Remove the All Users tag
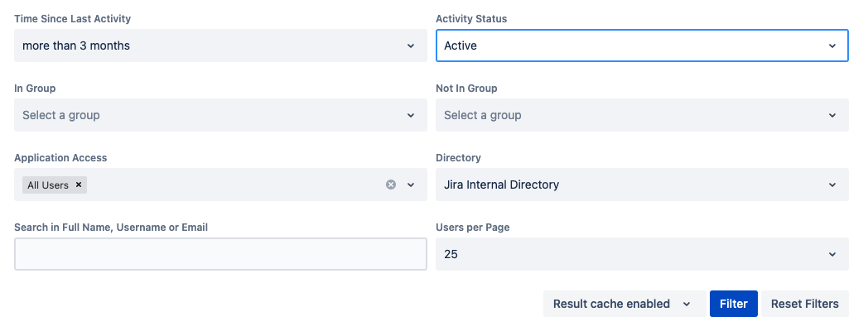 click(x=79, y=185)
